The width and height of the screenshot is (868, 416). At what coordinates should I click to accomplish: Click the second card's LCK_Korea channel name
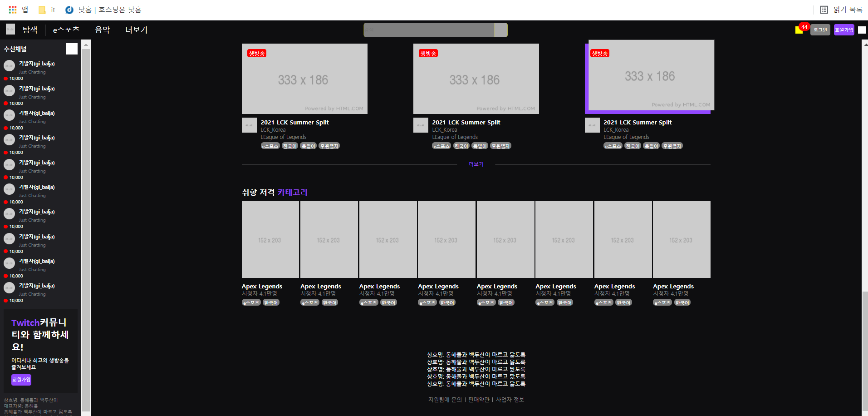(445, 130)
